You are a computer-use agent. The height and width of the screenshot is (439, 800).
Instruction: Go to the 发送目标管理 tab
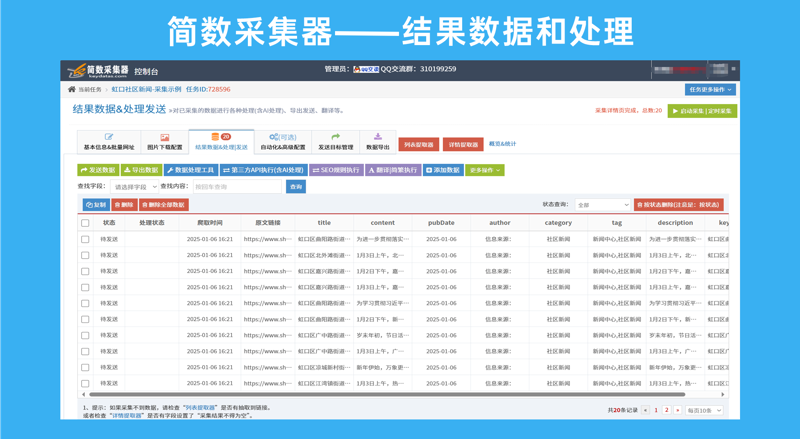[335, 142]
